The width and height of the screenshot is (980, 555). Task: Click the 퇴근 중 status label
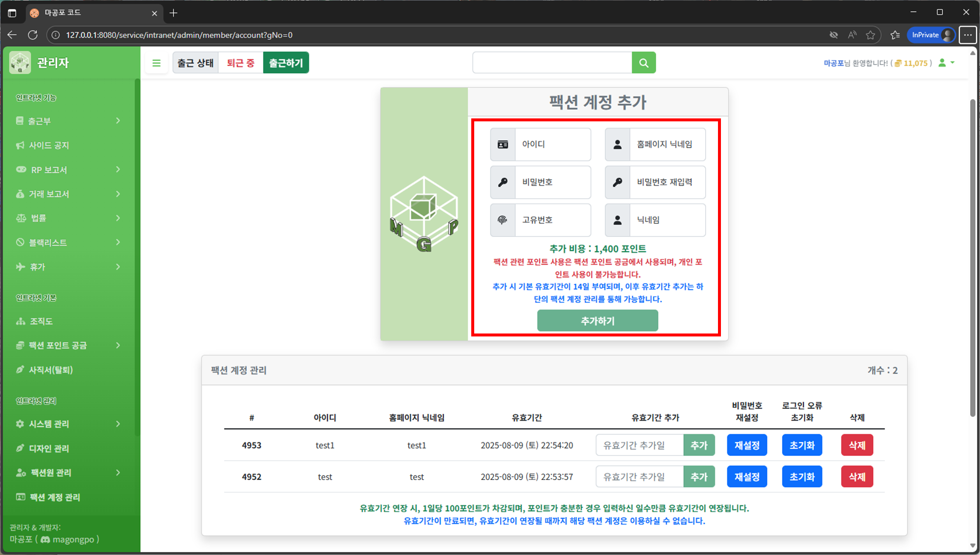(241, 63)
